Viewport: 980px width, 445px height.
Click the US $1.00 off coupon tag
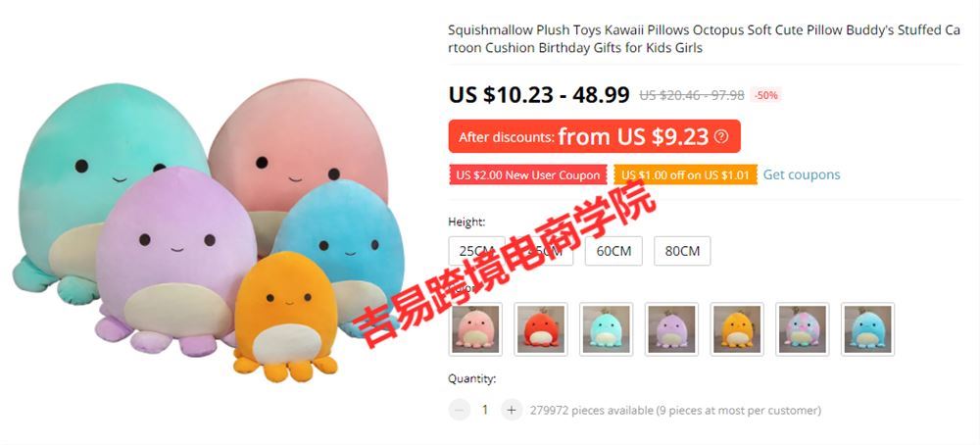[x=685, y=175]
